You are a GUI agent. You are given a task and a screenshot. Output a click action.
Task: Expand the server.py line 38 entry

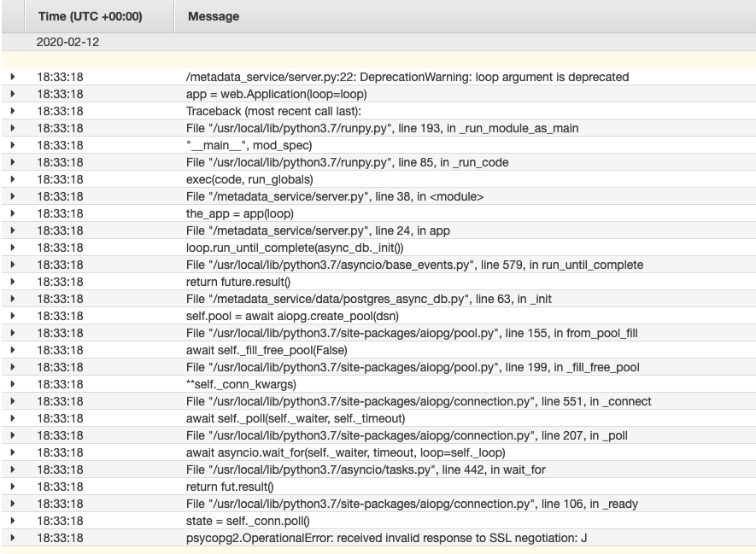click(x=11, y=196)
